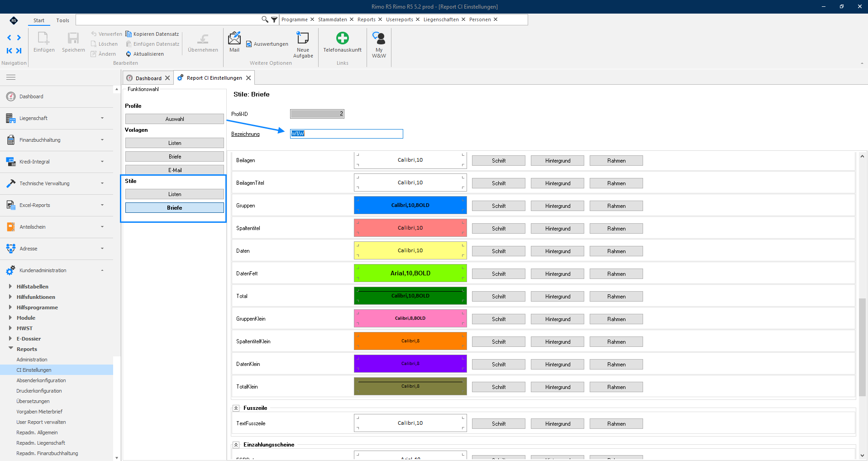This screenshot has height=461, width=868.
Task: Switch to the Tools ribbon tab
Action: (x=63, y=20)
